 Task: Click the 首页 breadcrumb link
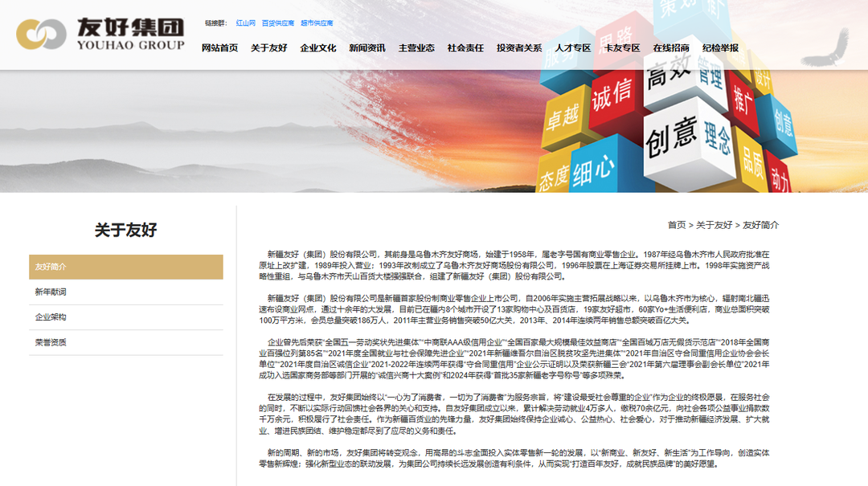(x=677, y=225)
